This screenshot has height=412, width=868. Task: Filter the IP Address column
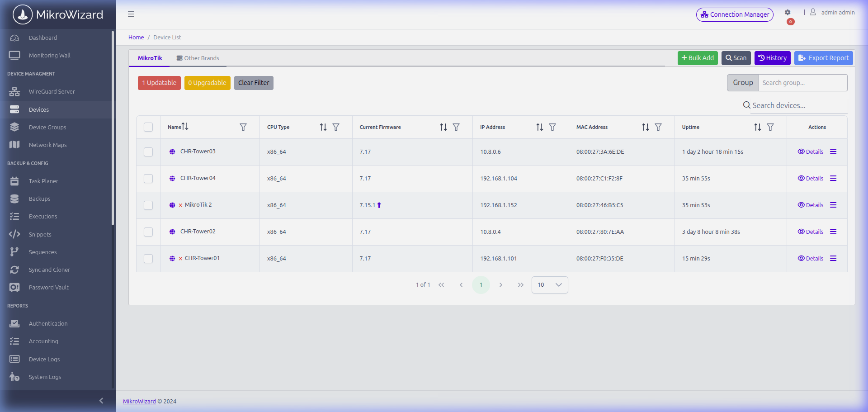click(552, 127)
